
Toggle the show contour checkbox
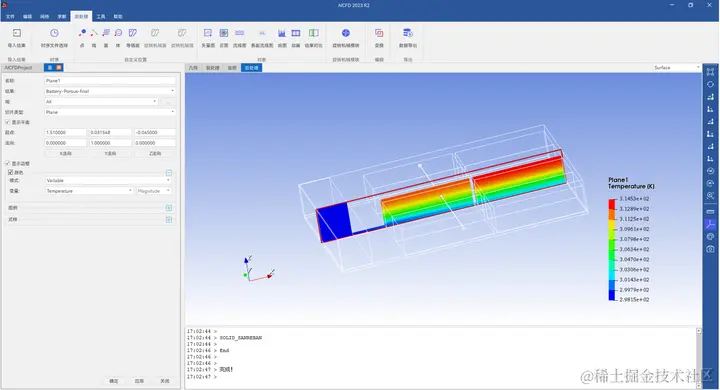tap(7, 163)
